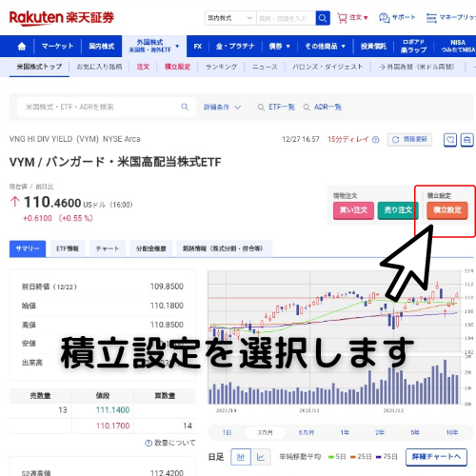Image resolution: width=476 pixels, height=476 pixels.
Task: Set chart range to 1日
Action: 227,432
